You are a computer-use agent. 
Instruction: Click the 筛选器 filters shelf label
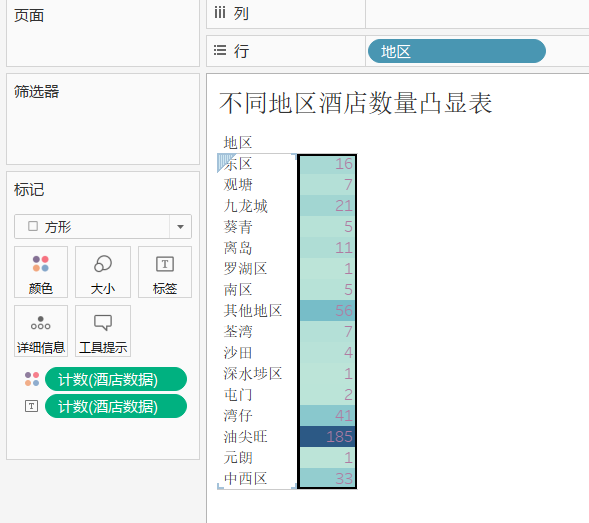click(36, 92)
